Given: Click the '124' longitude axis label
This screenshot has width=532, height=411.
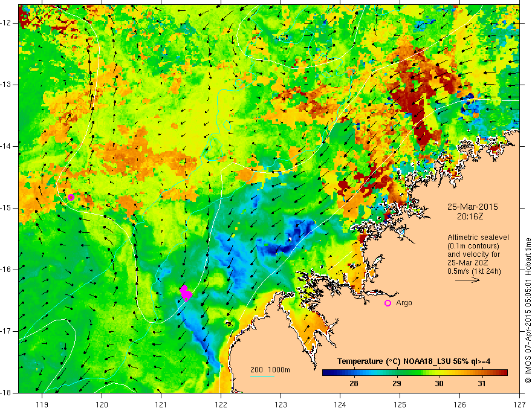Looking at the screenshot, I should pos(340,404).
